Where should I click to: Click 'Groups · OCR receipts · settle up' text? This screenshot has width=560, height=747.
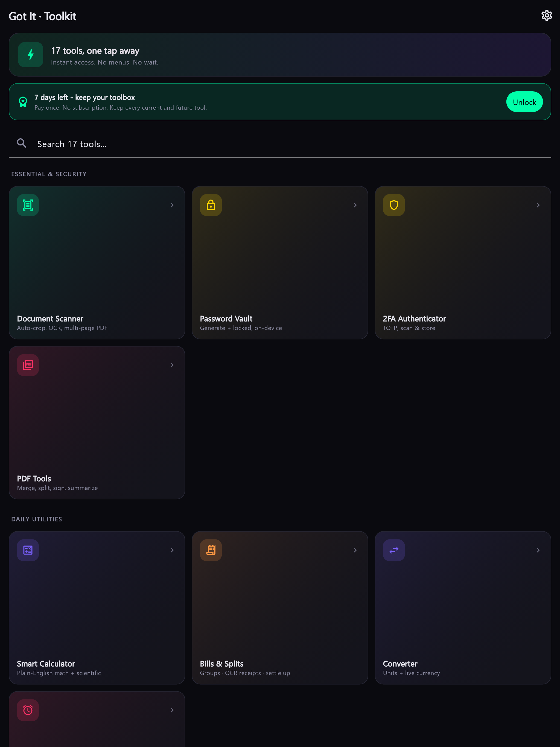[245, 673]
